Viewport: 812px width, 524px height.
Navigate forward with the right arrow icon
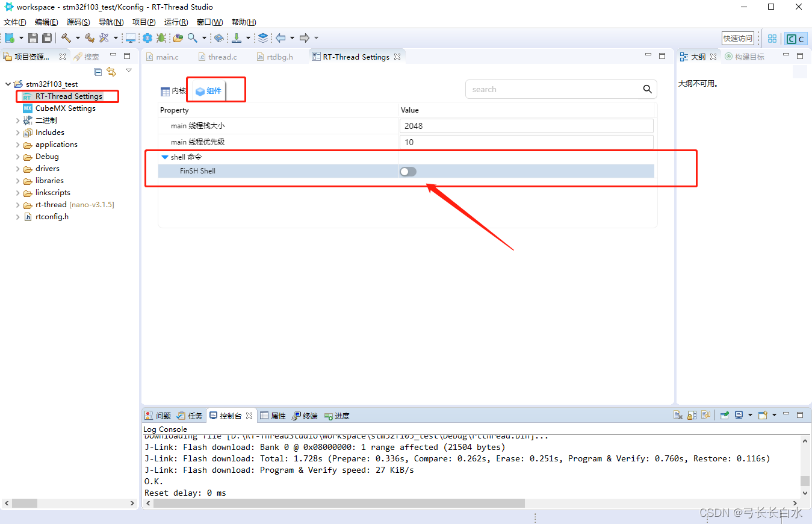305,38
